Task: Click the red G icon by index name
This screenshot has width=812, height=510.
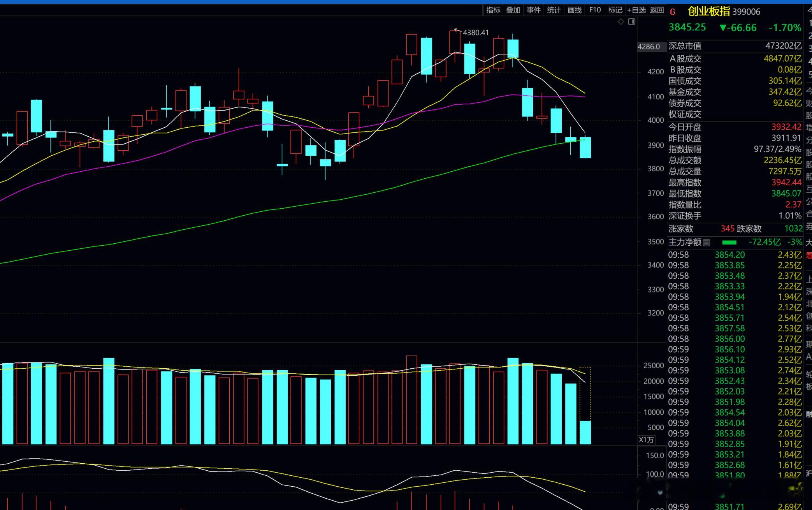Action: tap(673, 12)
